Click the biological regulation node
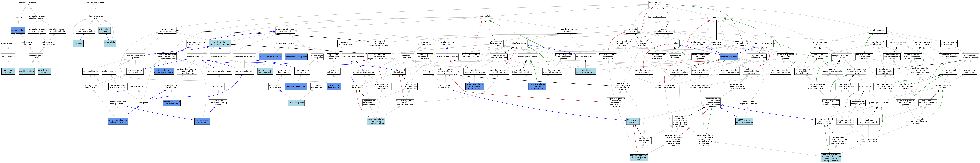Viewport: 980px width, 163px height. click(657, 17)
